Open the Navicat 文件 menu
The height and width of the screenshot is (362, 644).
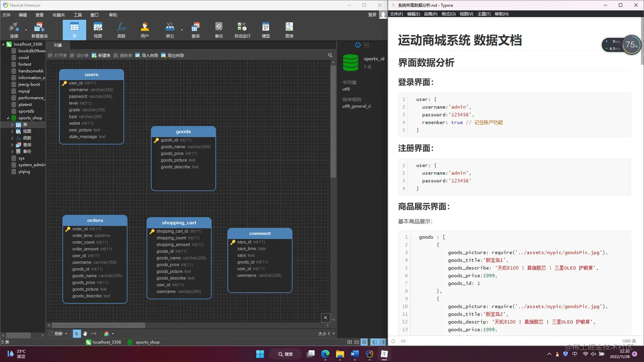click(6, 15)
